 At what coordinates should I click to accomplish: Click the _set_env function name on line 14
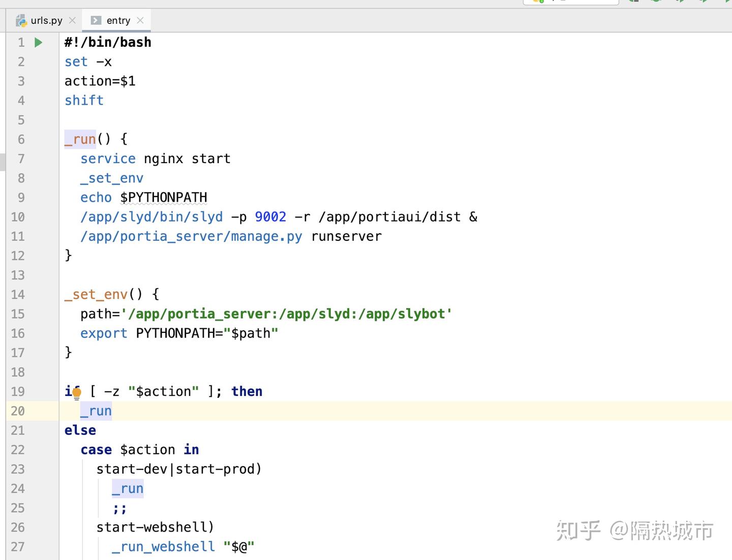coord(96,294)
